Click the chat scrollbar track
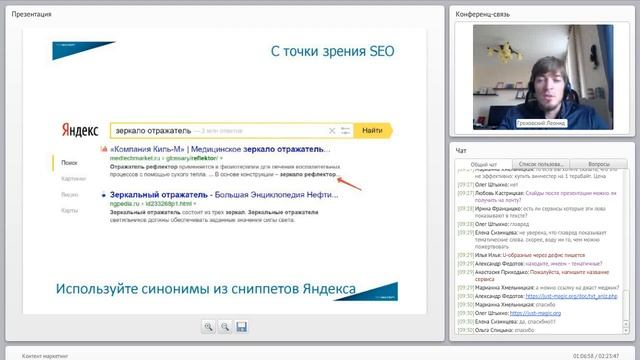The image size is (640, 360). (x=626, y=245)
